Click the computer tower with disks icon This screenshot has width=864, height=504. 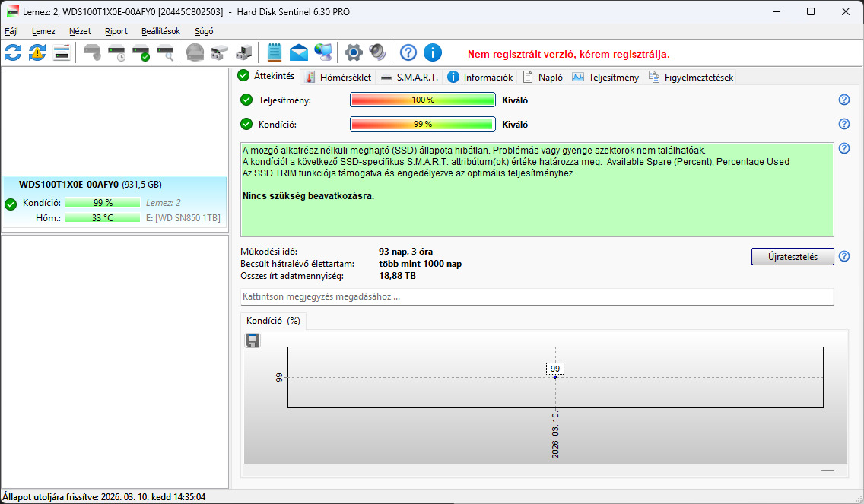coord(243,53)
